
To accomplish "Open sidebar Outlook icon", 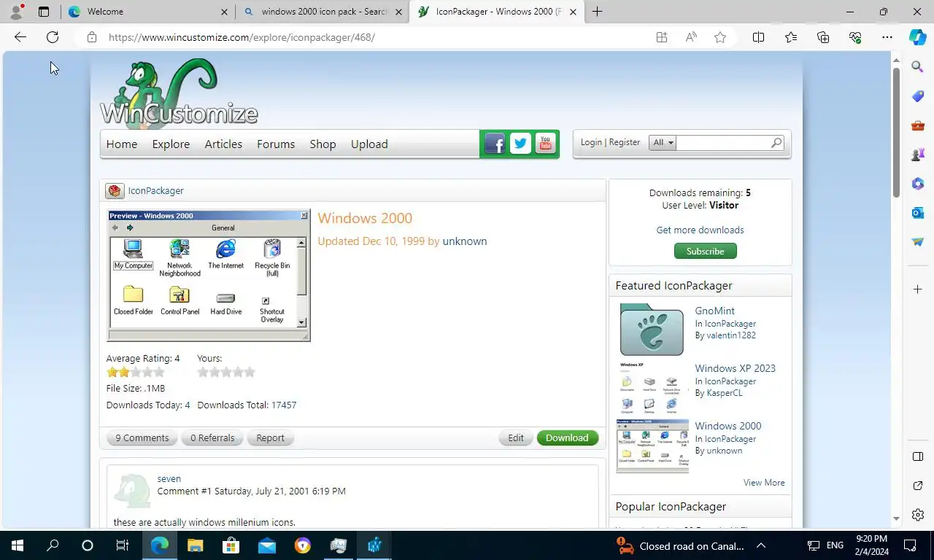I will tap(918, 213).
